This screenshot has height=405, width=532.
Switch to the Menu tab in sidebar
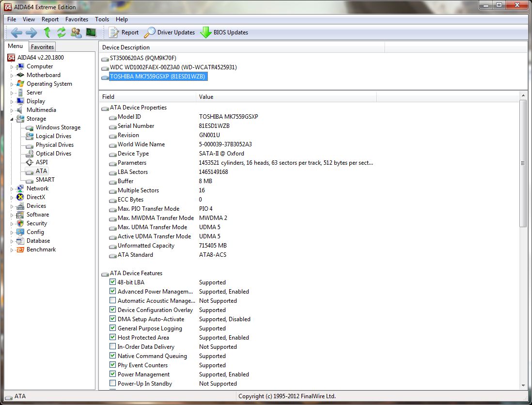point(16,46)
